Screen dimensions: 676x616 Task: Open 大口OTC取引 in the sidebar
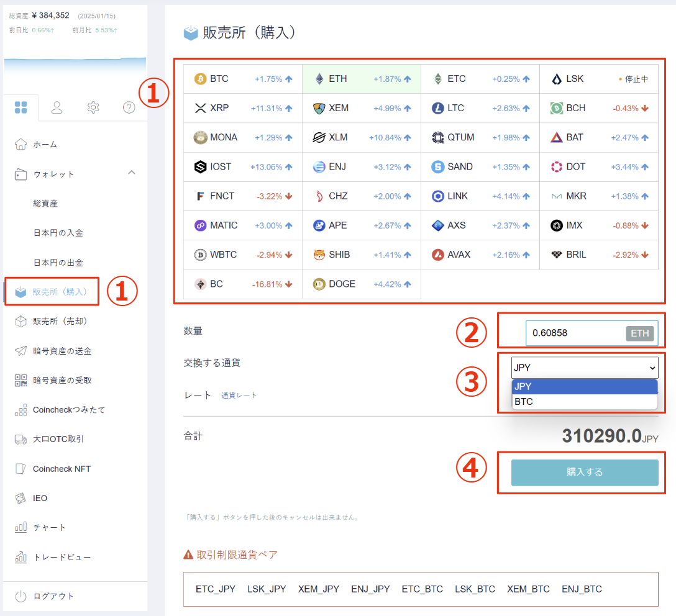pos(58,439)
